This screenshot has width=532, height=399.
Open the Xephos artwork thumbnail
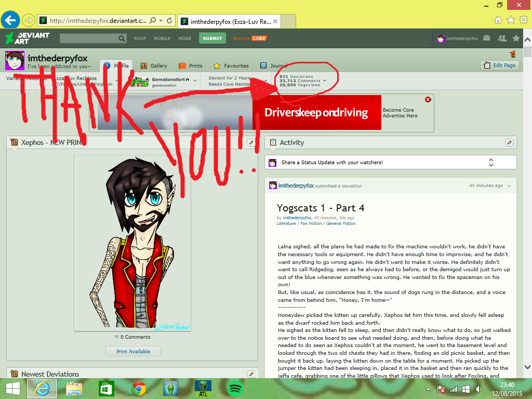[x=132, y=243]
